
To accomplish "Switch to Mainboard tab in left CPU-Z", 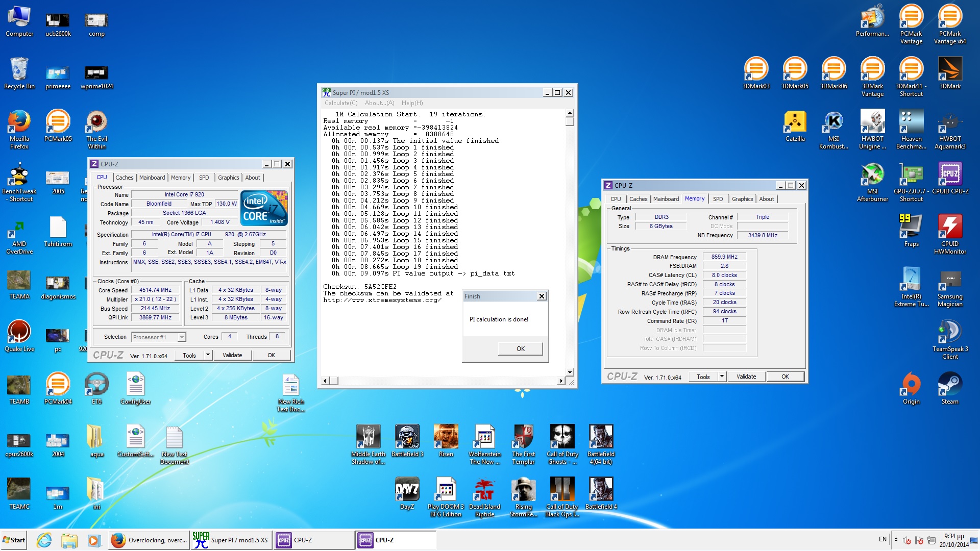I will click(152, 178).
